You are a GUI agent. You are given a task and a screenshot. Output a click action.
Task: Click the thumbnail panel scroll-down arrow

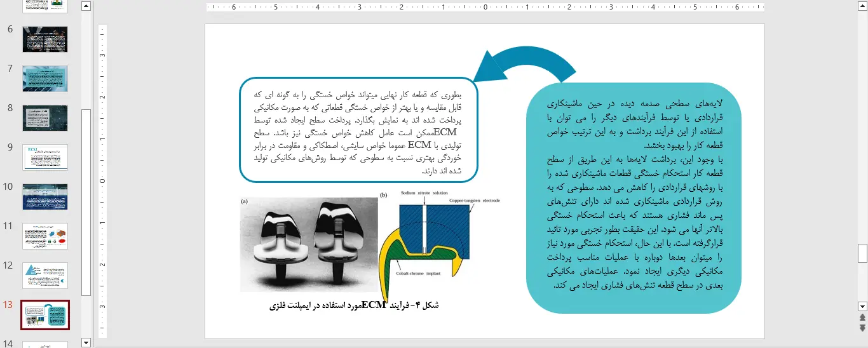[86, 343]
